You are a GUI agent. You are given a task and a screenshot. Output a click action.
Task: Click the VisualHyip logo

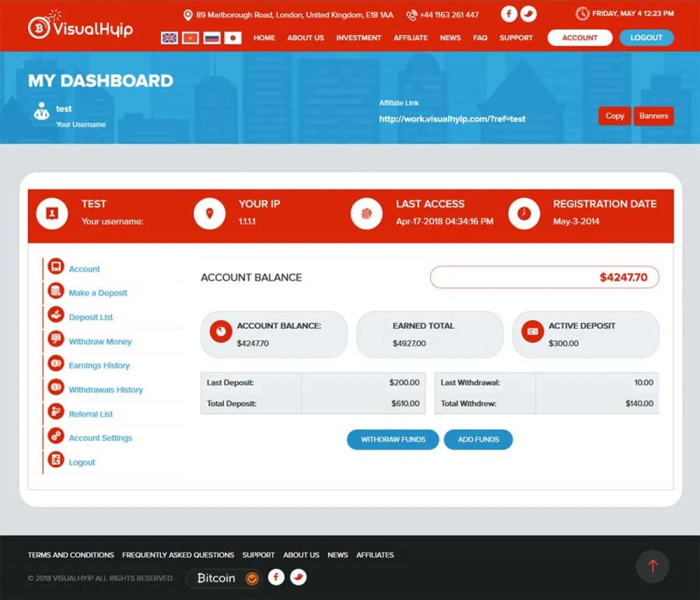tap(80, 26)
